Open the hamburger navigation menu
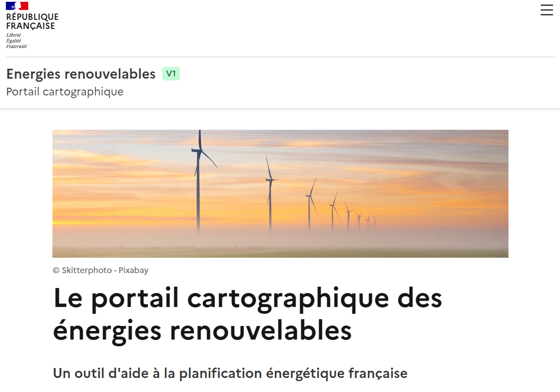The image size is (560, 392). click(x=546, y=10)
